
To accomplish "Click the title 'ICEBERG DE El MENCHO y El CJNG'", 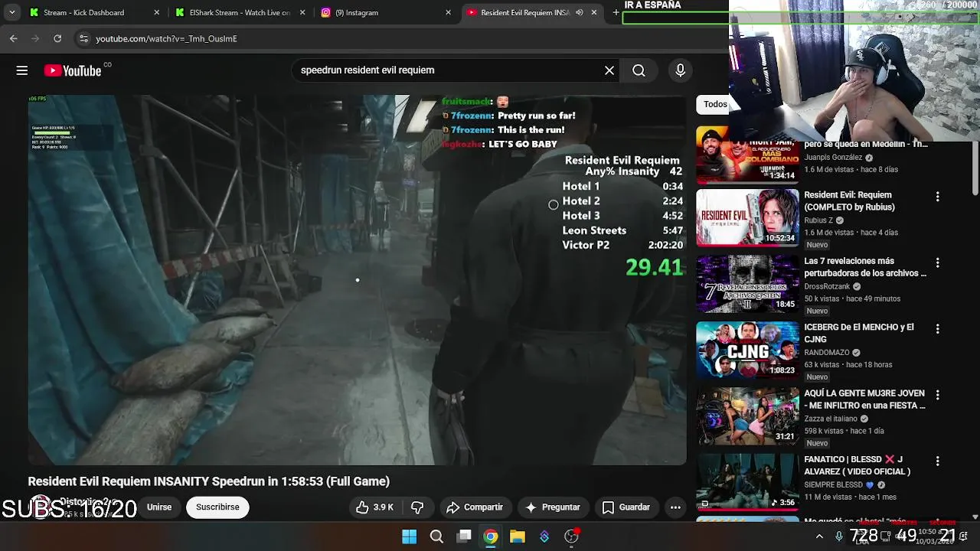I will (859, 333).
